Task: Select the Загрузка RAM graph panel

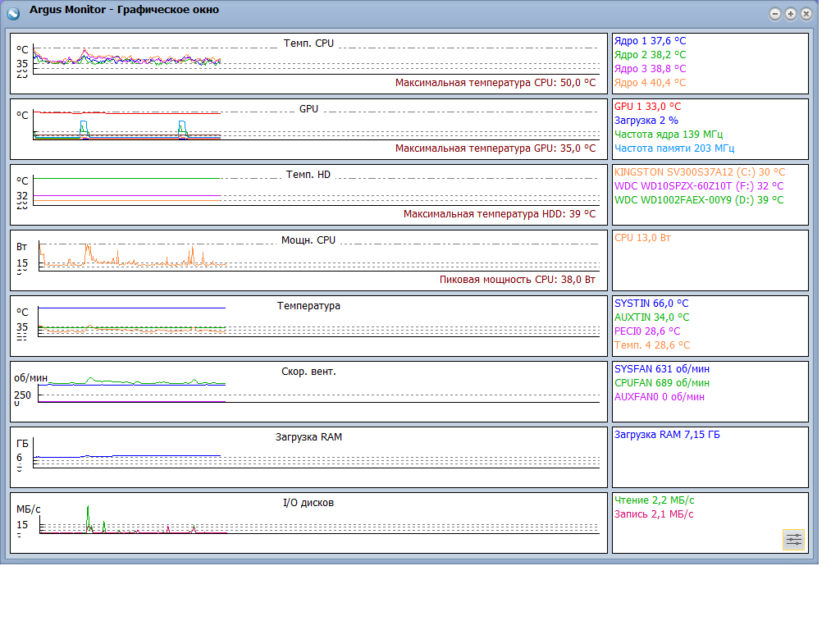Action: (x=308, y=457)
